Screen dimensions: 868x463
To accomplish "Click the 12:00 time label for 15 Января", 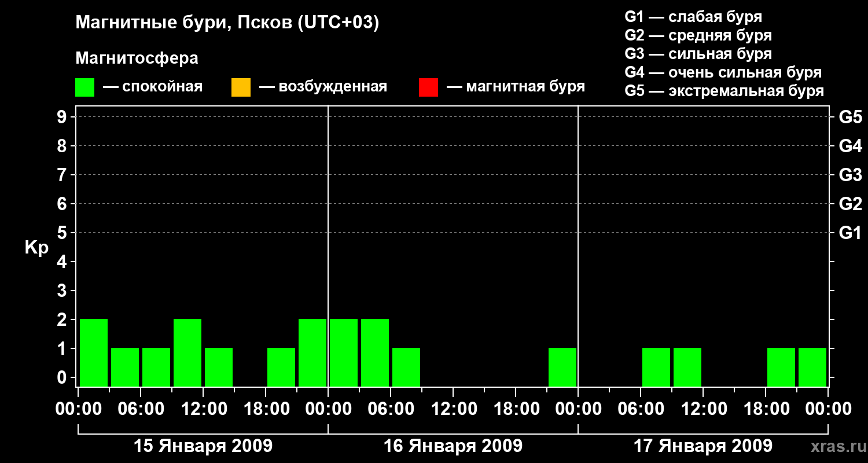I will point(203,409).
